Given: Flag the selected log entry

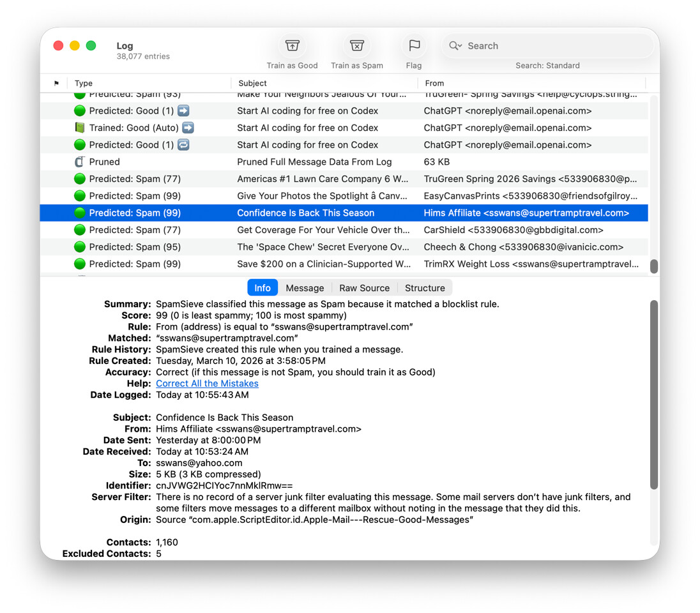Looking at the screenshot, I should coord(414,46).
